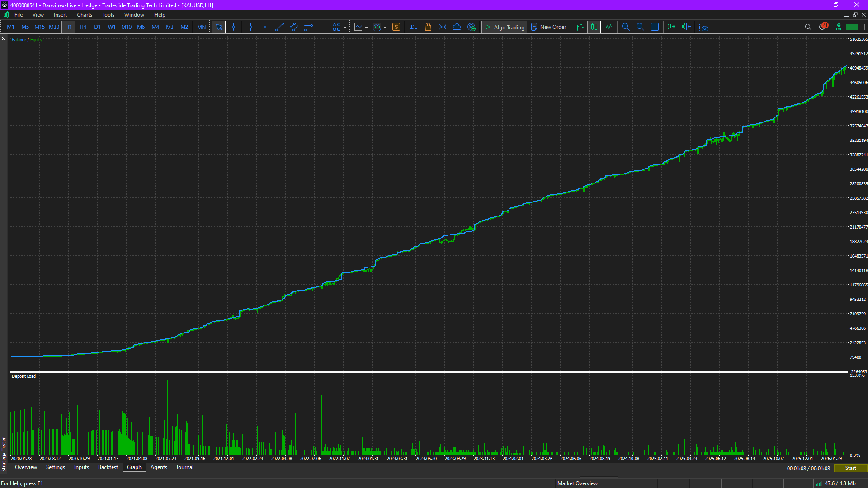Draw a vertical line on chart

[x=250, y=27]
